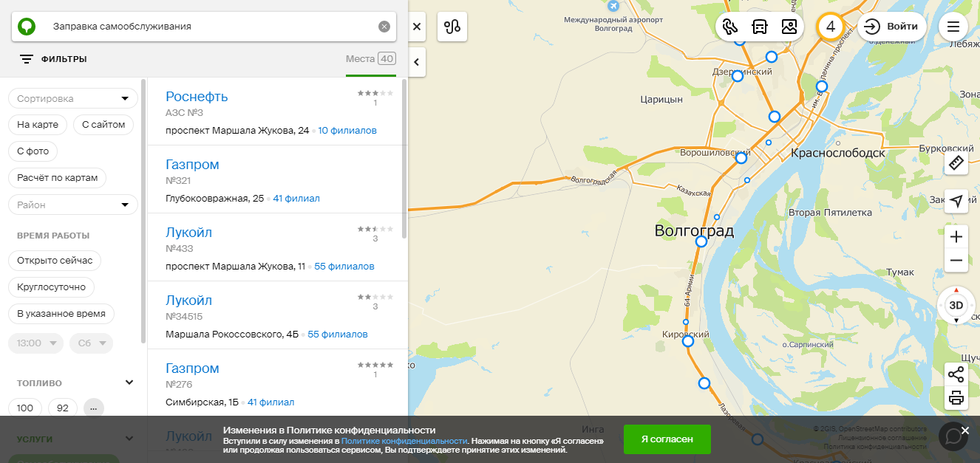Zoom in the map with plus
The height and width of the screenshot is (463, 980).
coord(956,236)
